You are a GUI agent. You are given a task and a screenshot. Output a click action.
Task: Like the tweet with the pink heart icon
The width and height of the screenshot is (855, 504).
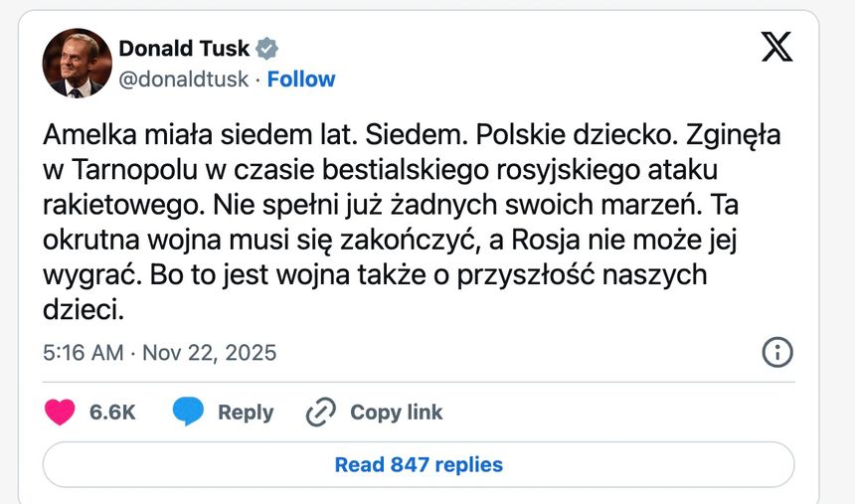[x=60, y=413]
